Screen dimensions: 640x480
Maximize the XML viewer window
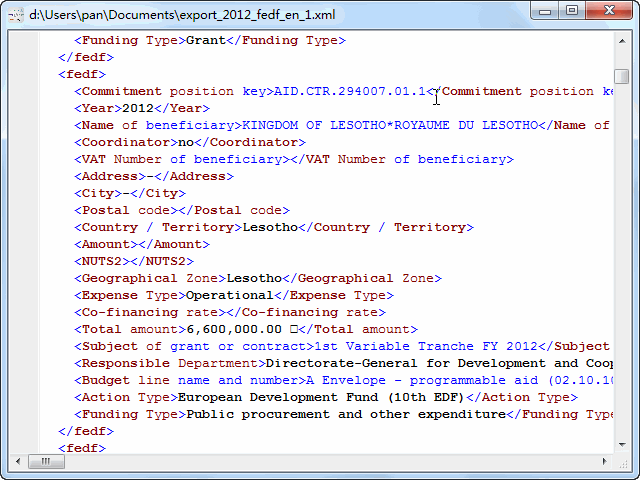tap(572, 11)
